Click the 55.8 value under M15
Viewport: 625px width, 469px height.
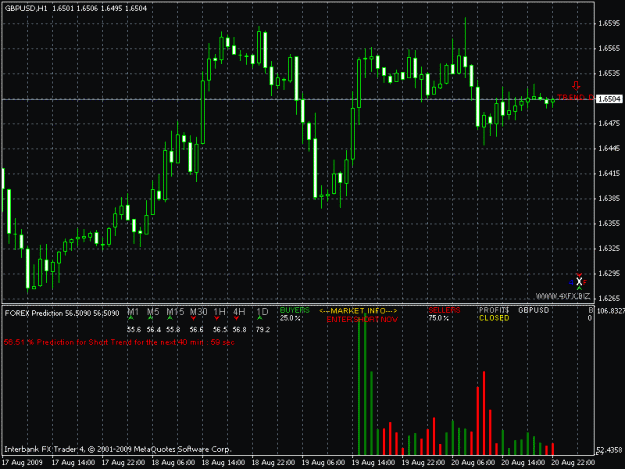[x=173, y=330]
